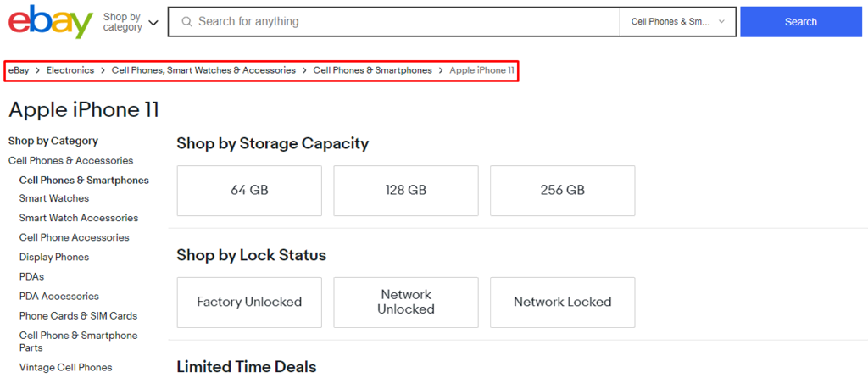Image resolution: width=868 pixels, height=378 pixels.
Task: Open Cell Phone Accessories sidebar category
Action: (x=75, y=237)
